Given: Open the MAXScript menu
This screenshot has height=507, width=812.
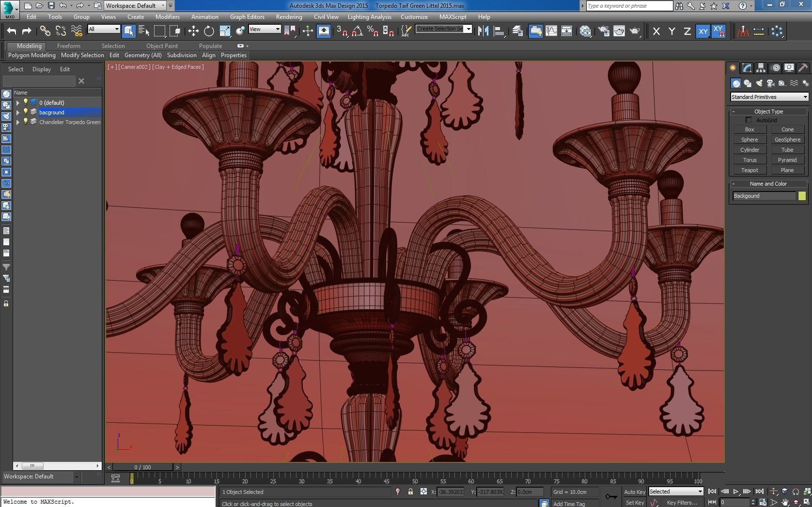Looking at the screenshot, I should point(453,16).
